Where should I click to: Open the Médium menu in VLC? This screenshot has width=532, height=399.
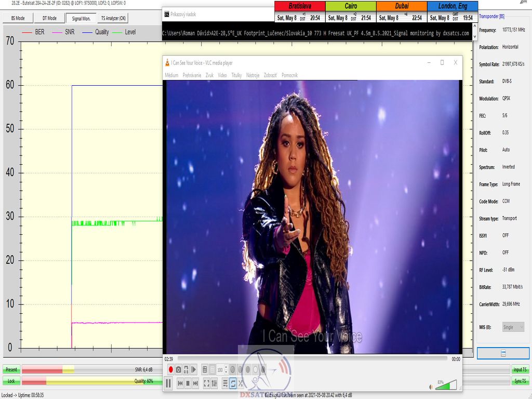click(171, 75)
